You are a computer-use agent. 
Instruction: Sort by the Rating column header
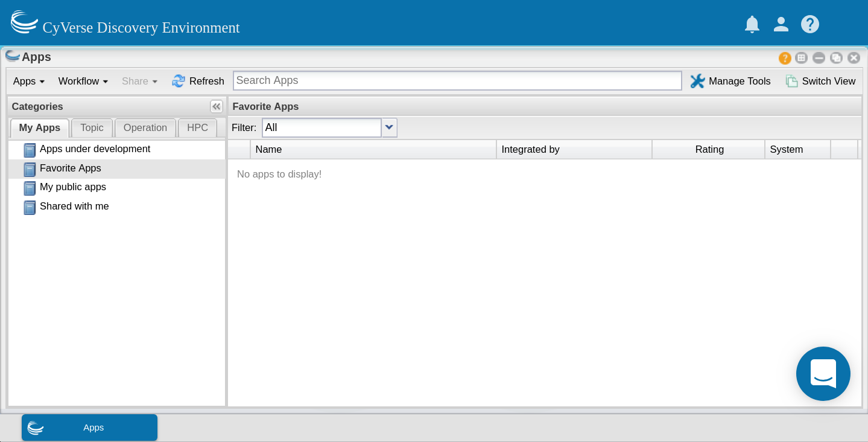coord(709,149)
